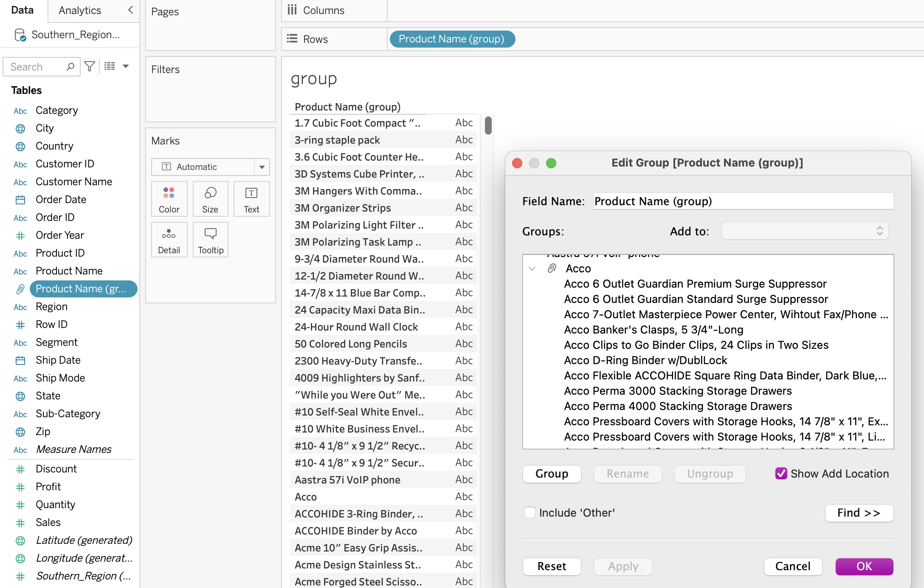Click the filter icon beside Search
The width and height of the screenshot is (924, 588).
(90, 66)
